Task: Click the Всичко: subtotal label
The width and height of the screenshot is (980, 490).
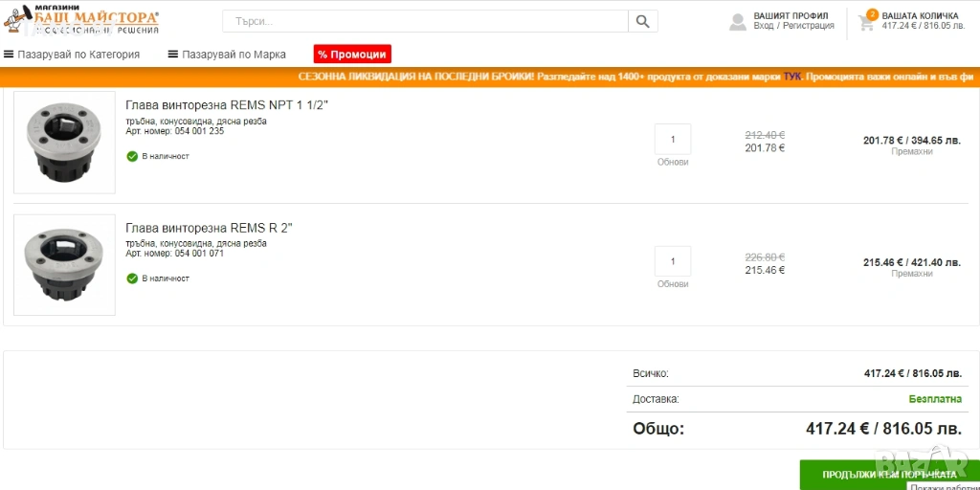Action: pos(651,374)
